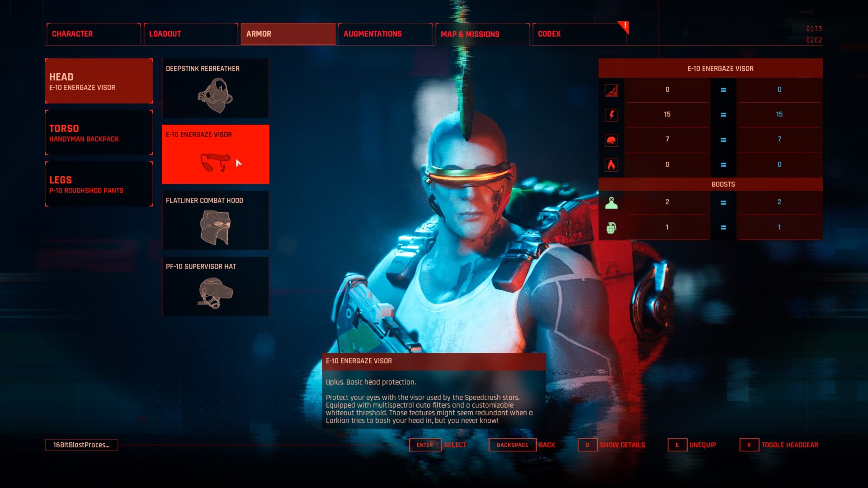Click the Flatliner Combat Hood item thumbnail
The image size is (868, 488).
[x=215, y=226]
